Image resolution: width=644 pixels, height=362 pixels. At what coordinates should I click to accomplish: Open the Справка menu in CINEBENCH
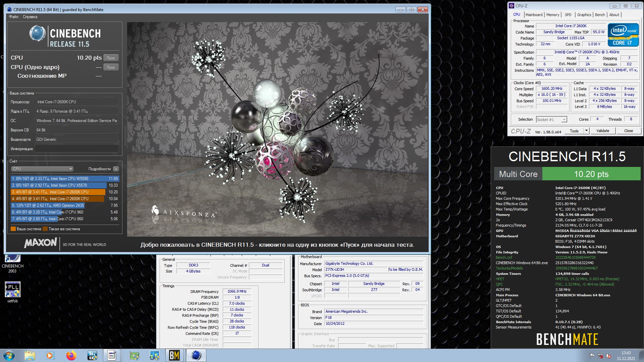[x=30, y=17]
